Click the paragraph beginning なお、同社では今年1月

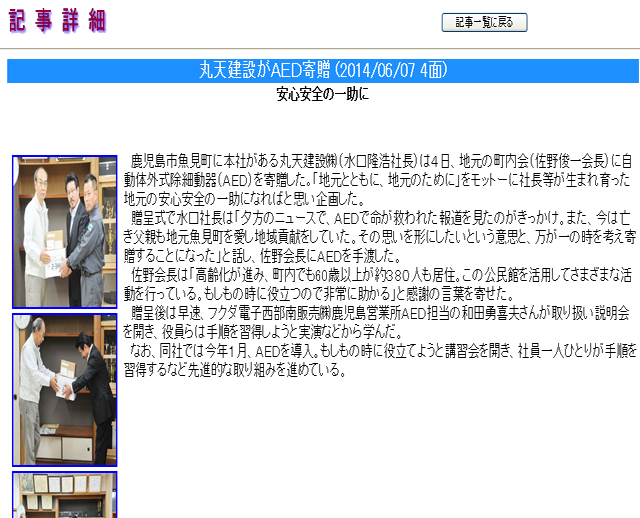click(380, 360)
